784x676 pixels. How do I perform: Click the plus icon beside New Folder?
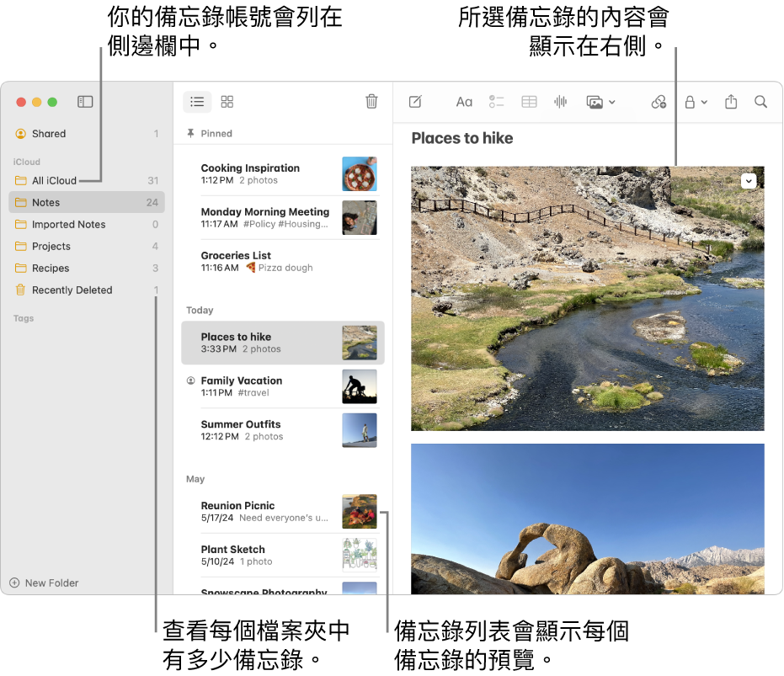coord(14,583)
